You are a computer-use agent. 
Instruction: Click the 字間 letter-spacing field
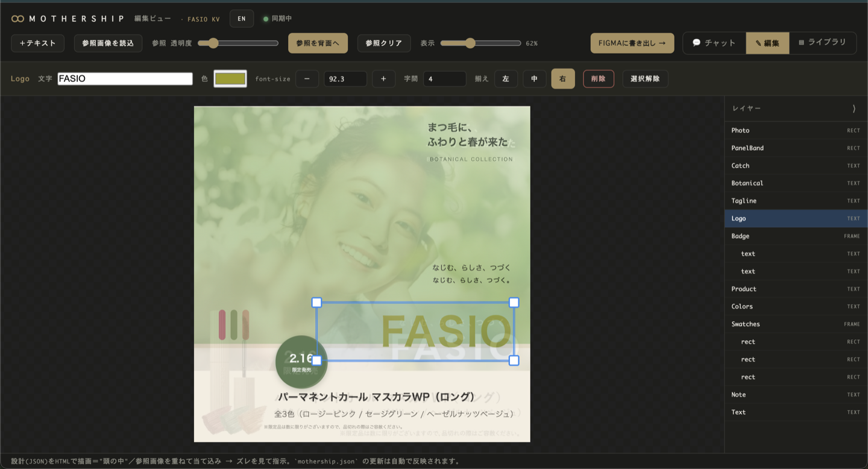click(x=445, y=79)
